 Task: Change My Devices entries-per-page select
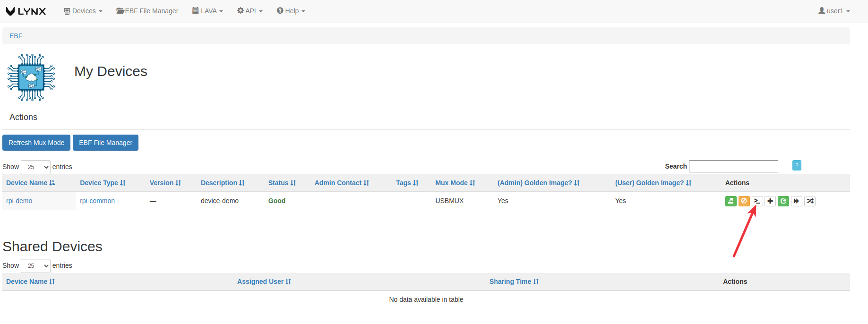(x=36, y=167)
